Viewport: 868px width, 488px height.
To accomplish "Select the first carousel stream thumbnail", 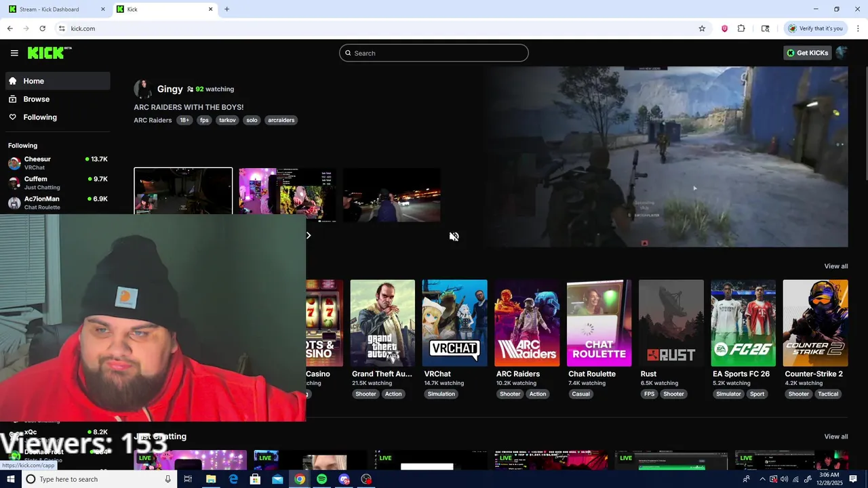I will (x=183, y=191).
